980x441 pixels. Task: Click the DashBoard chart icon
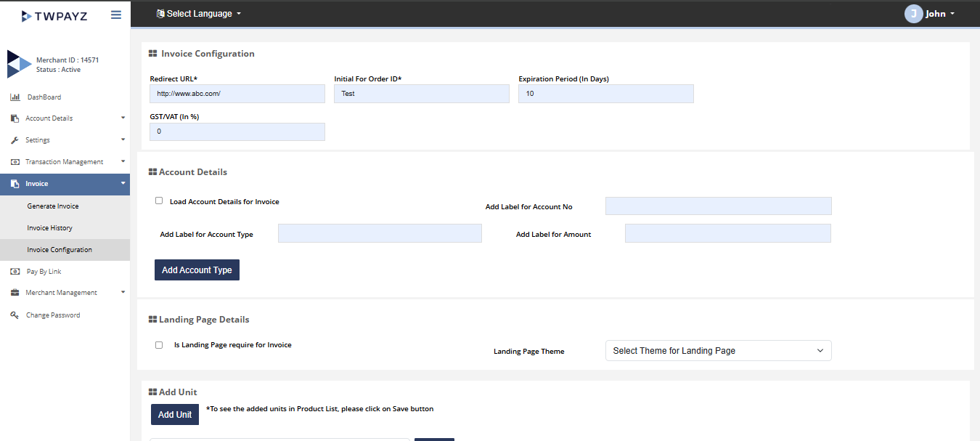pyautogui.click(x=15, y=97)
